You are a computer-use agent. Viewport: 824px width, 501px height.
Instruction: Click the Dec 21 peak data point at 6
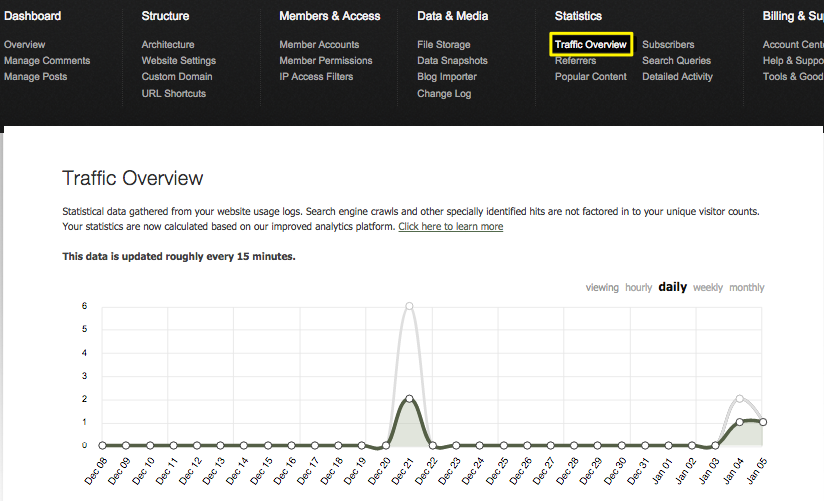coord(409,306)
